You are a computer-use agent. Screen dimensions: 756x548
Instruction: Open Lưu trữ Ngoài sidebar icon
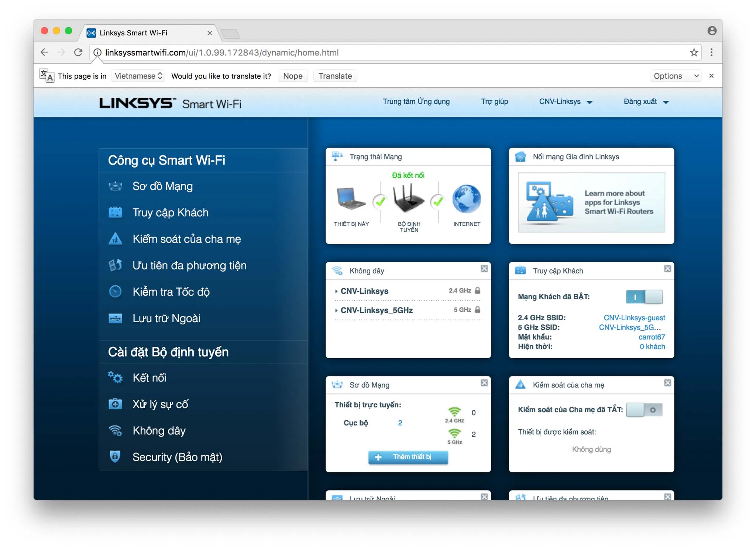(115, 318)
